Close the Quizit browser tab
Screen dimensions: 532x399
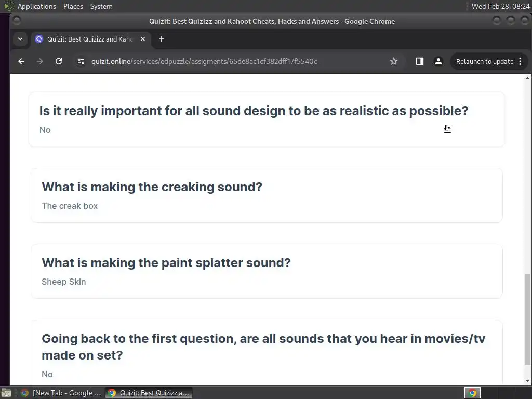[x=143, y=39]
